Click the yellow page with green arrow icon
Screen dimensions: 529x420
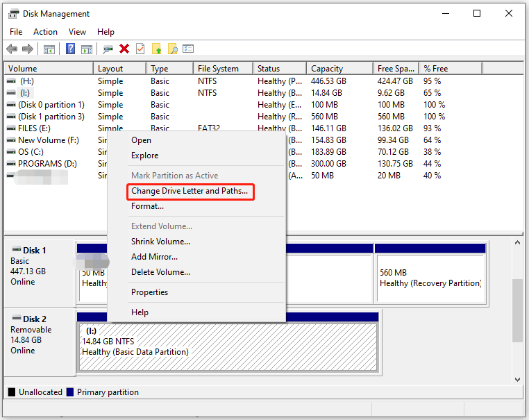tap(156, 49)
